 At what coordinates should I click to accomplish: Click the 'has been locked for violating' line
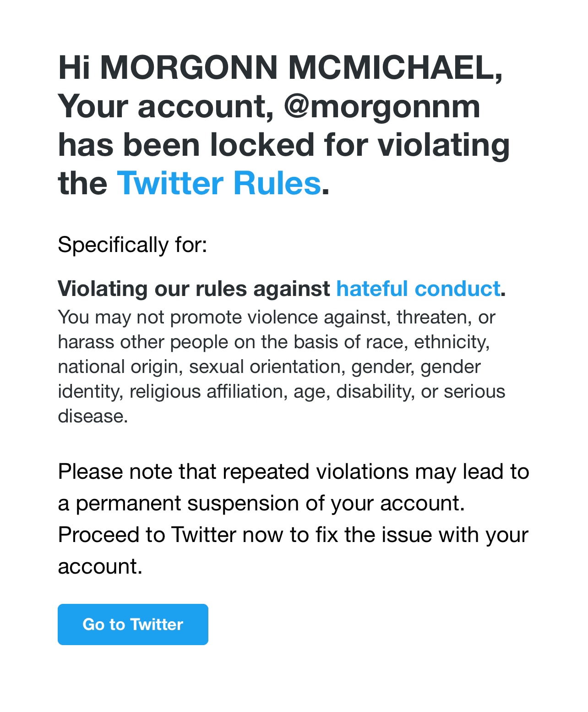coord(284,145)
